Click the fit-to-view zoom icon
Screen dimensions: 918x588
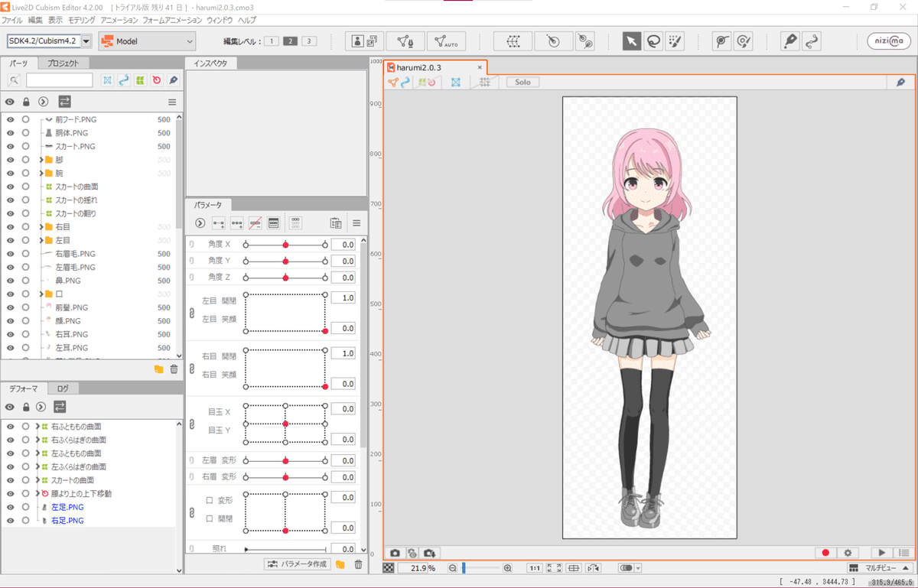(x=554, y=568)
